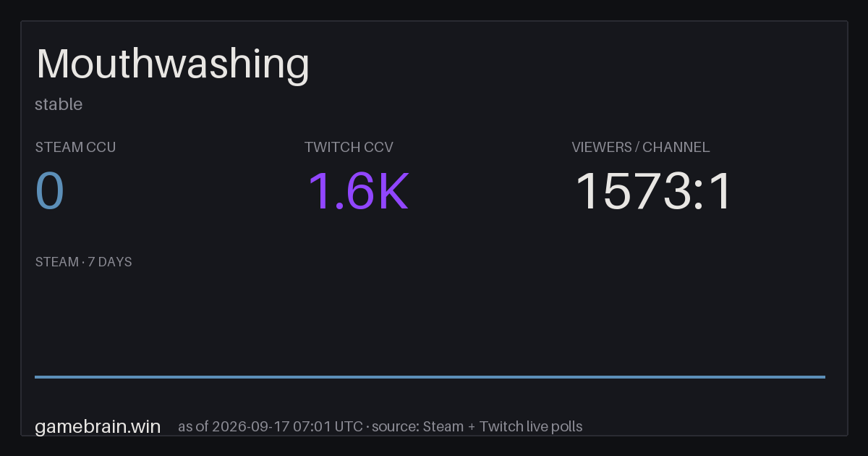The image size is (868, 456).
Task: Click the word CCV in Twitch label
Action: click(x=379, y=147)
